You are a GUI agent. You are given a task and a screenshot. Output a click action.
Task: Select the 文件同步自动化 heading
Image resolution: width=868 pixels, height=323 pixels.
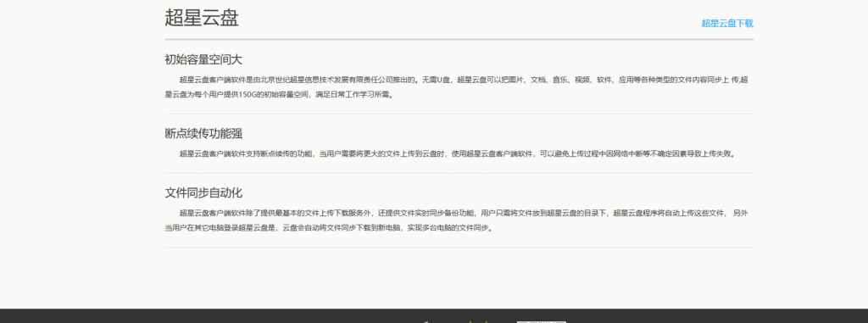click(x=203, y=192)
